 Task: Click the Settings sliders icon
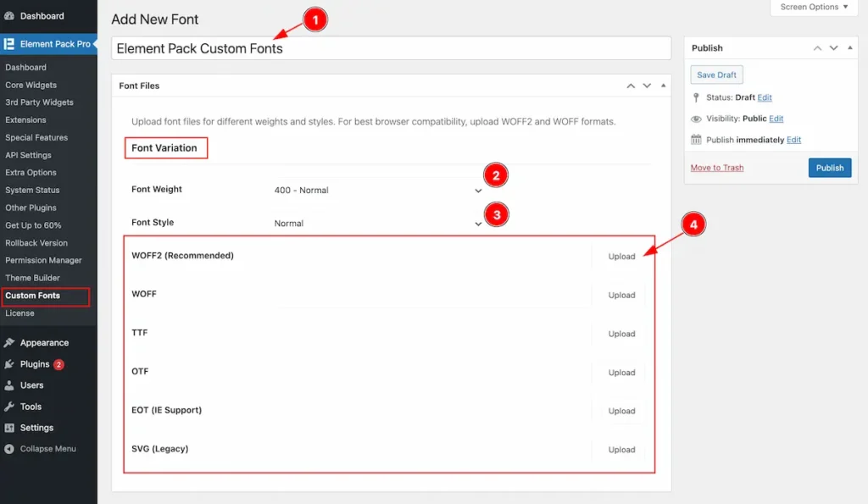9,428
